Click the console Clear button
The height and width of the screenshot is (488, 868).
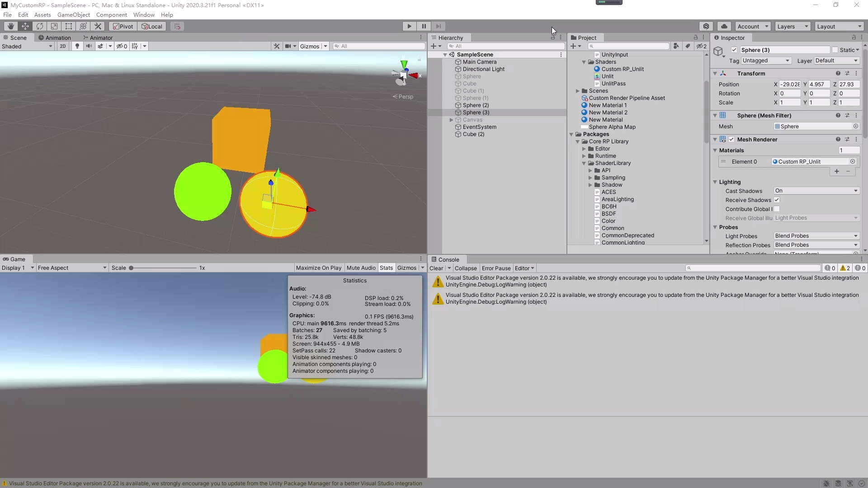(436, 268)
